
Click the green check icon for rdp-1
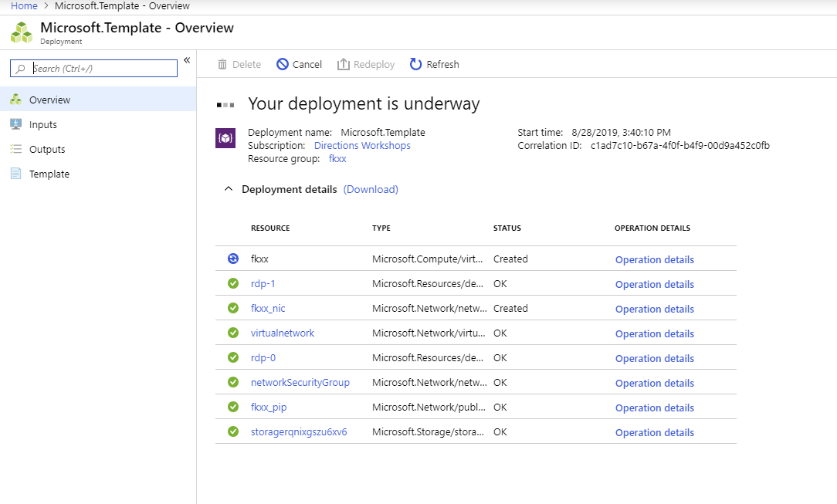pos(233,283)
